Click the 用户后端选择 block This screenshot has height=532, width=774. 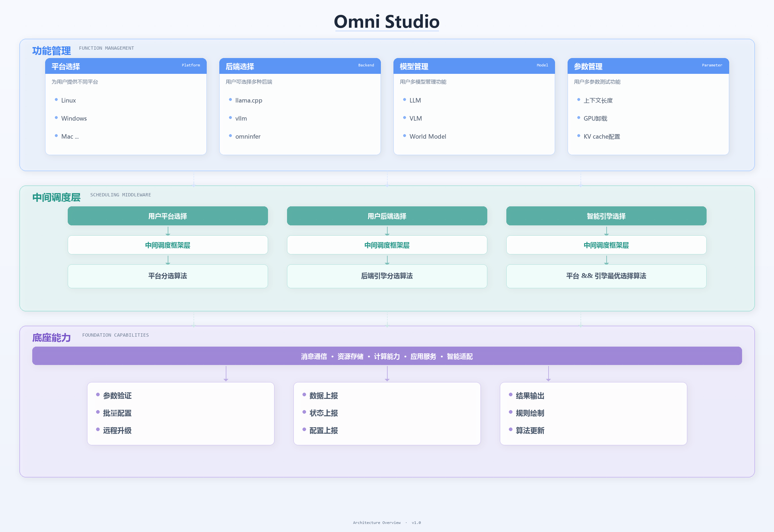387,216
